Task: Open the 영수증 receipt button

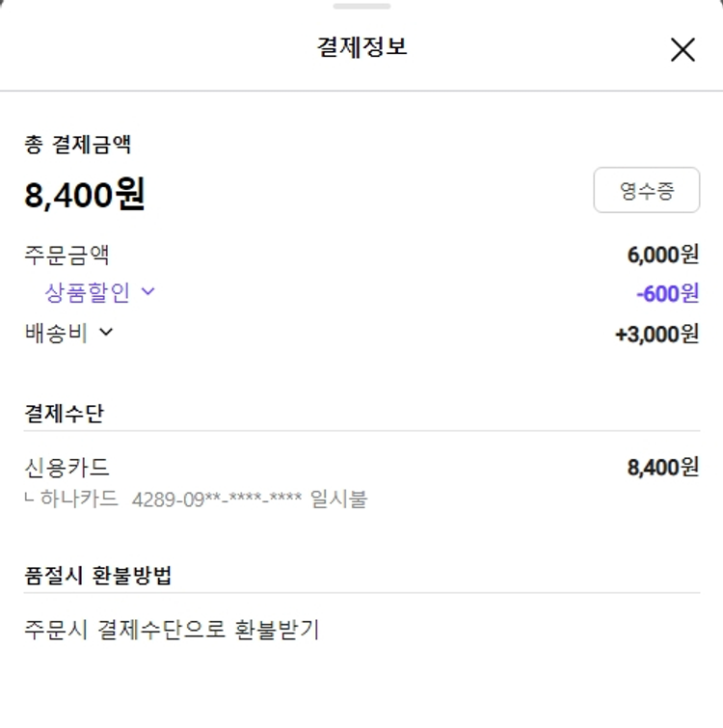Action: click(646, 190)
